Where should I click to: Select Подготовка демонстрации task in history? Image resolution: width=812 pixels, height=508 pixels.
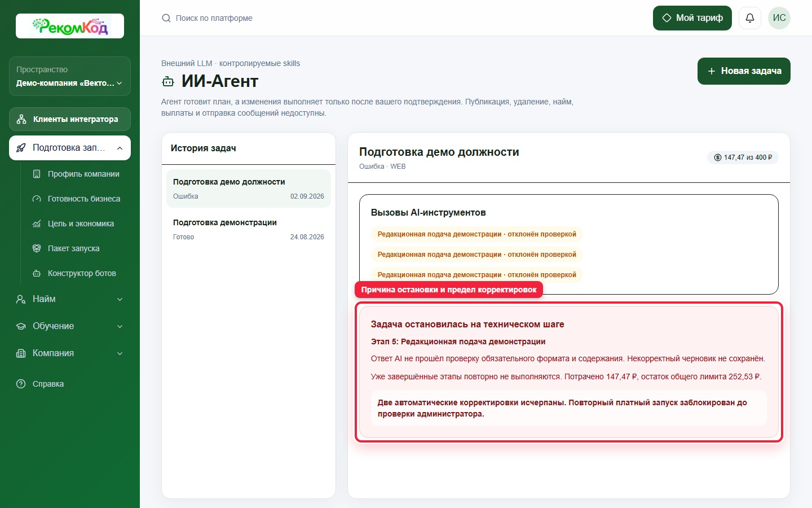point(249,229)
